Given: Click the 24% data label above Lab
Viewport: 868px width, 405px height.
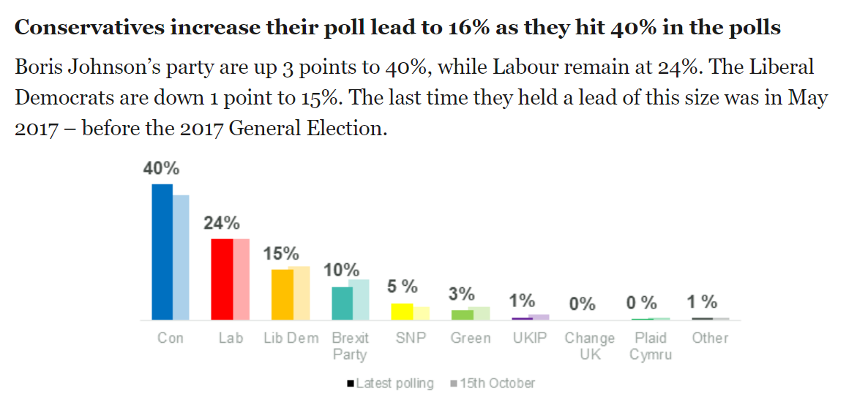Looking at the screenshot, I should (222, 223).
